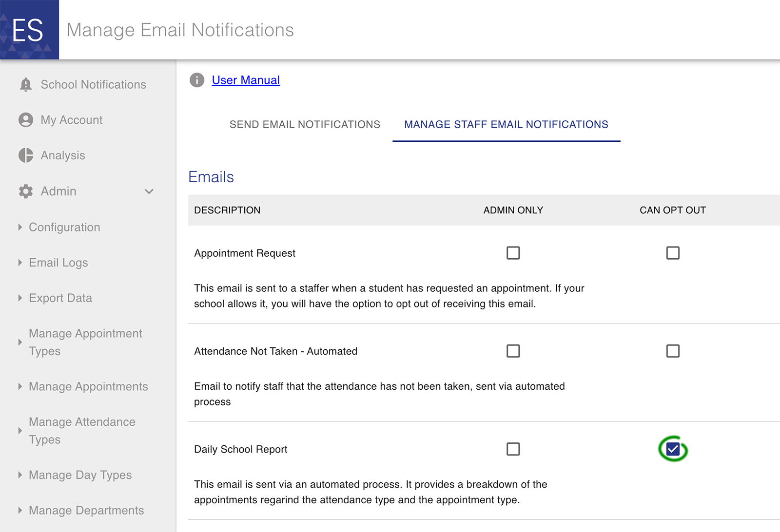Viewport: 780px width, 532px height.
Task: Open School Notifications in the sidebar
Action: (94, 84)
